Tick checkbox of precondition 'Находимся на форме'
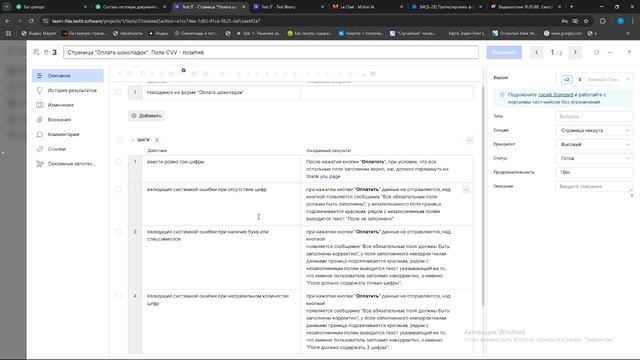The image size is (640, 360). pyautogui.click(x=119, y=92)
